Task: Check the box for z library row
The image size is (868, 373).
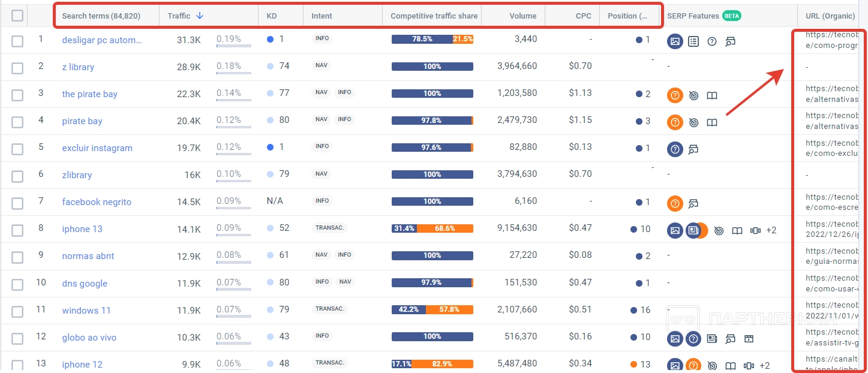Action: [x=17, y=68]
